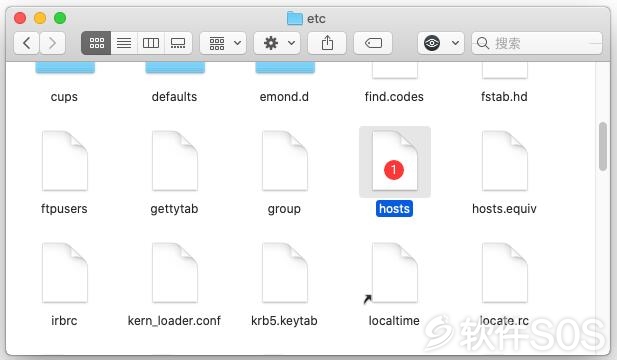Click the cups folder name
Screen dimensions: 617x360
[64, 97]
